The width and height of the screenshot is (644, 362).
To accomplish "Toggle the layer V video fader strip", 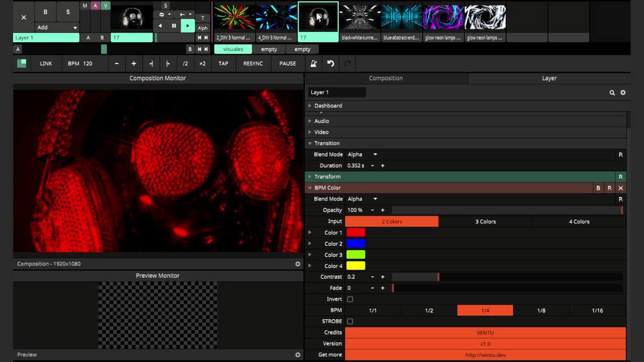I will pos(106,6).
